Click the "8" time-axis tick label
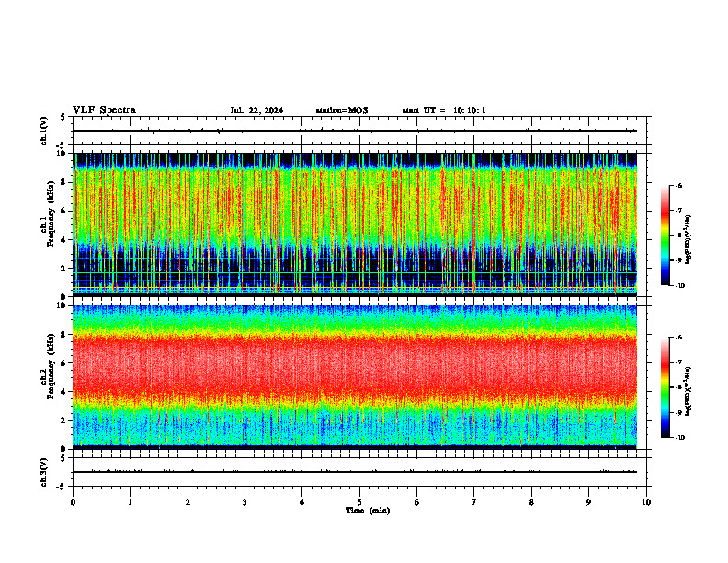This screenshot has width=728, height=563. (x=531, y=502)
